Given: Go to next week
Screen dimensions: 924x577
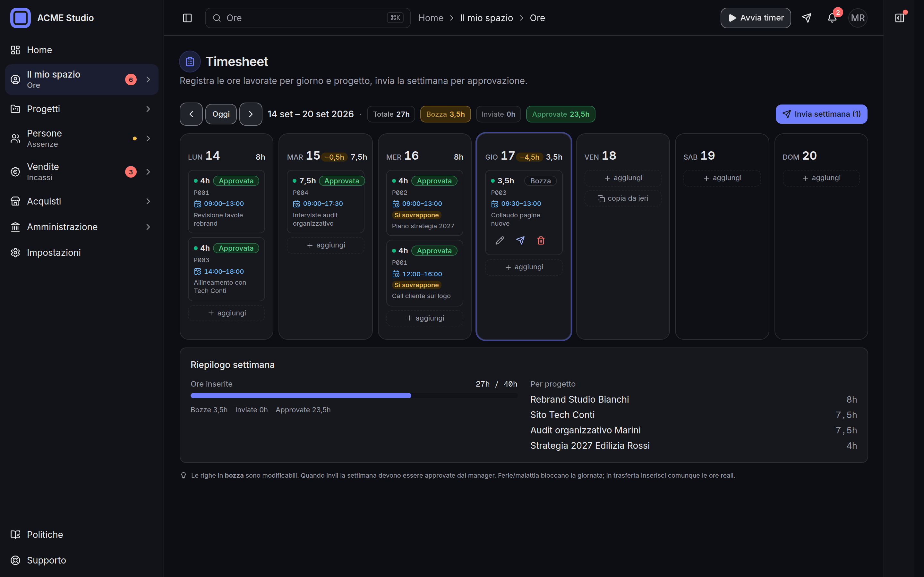Looking at the screenshot, I should tap(251, 114).
